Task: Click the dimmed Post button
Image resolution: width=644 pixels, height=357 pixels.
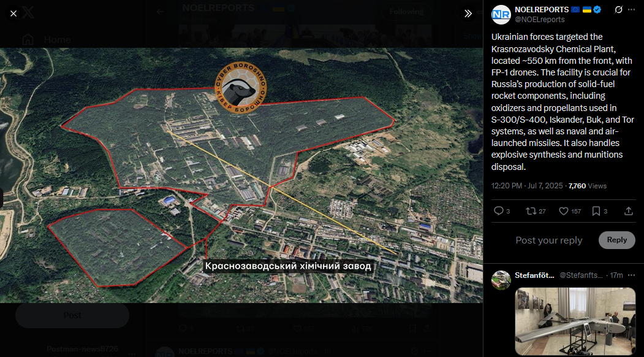Action: [x=72, y=315]
